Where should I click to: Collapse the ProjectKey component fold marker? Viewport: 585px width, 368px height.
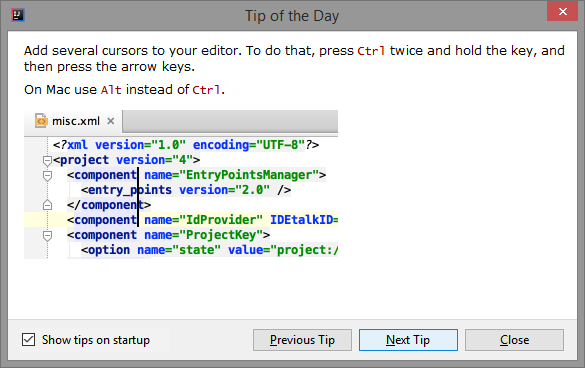click(x=47, y=236)
